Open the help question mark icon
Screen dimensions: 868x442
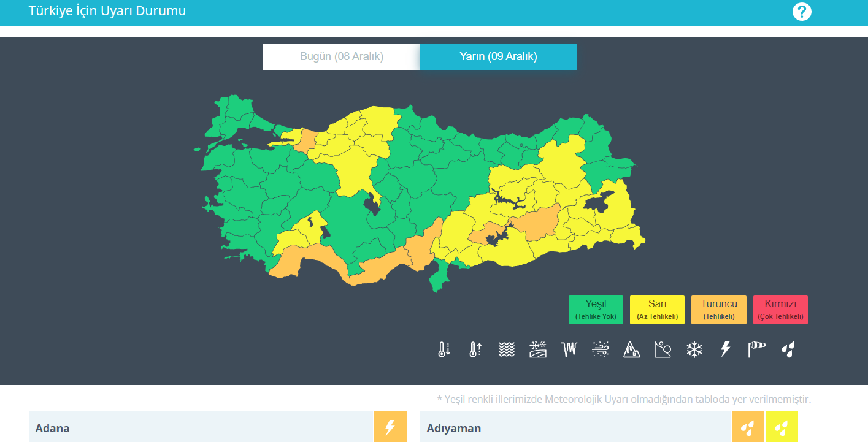click(802, 11)
